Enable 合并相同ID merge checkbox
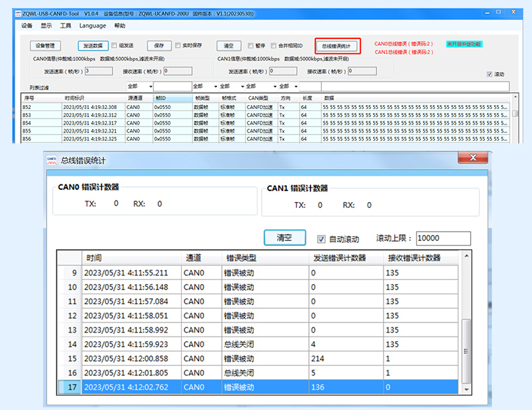The height and width of the screenshot is (410, 532). pos(273,46)
